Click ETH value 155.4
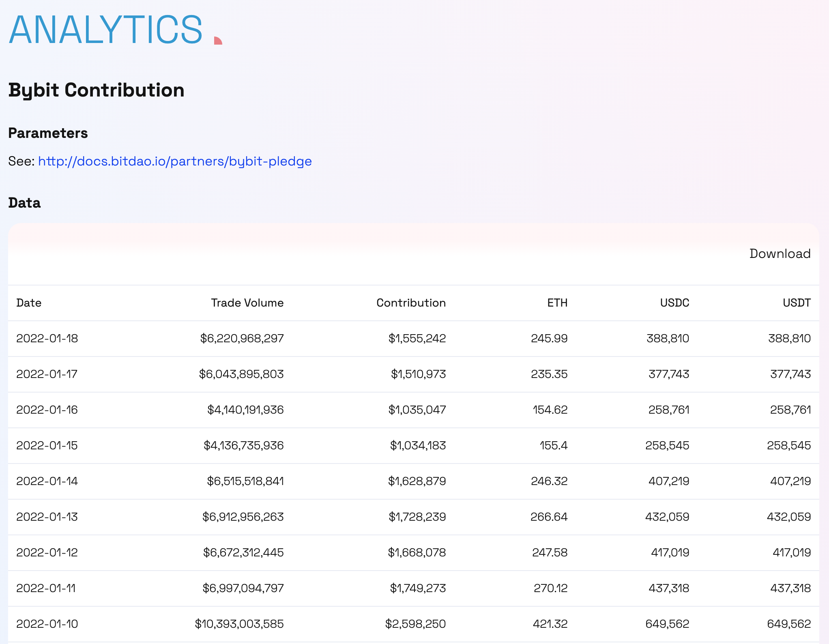 point(554,446)
